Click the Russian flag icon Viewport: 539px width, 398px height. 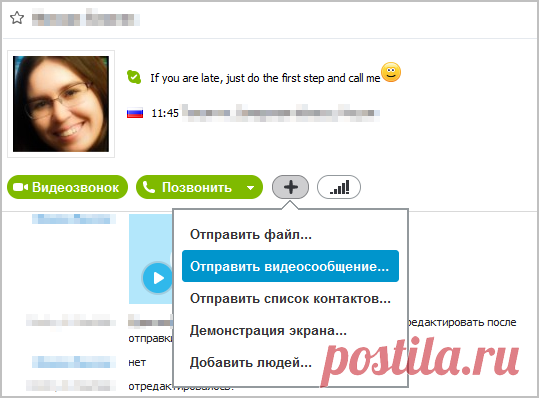[135, 113]
